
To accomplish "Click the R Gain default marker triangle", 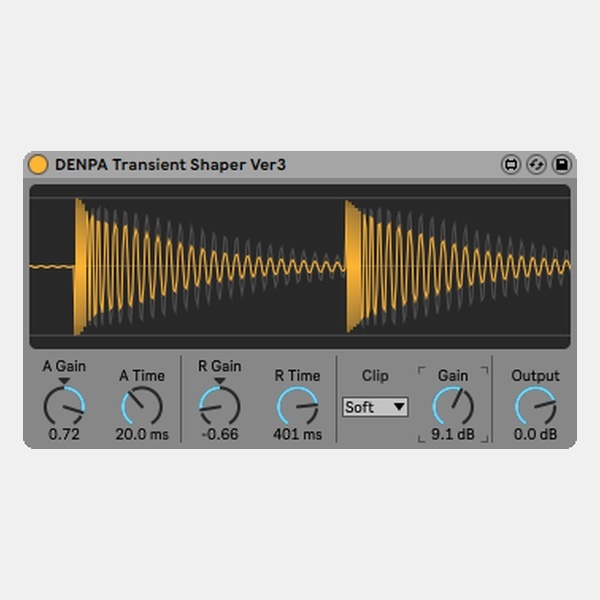I will 219,381.
